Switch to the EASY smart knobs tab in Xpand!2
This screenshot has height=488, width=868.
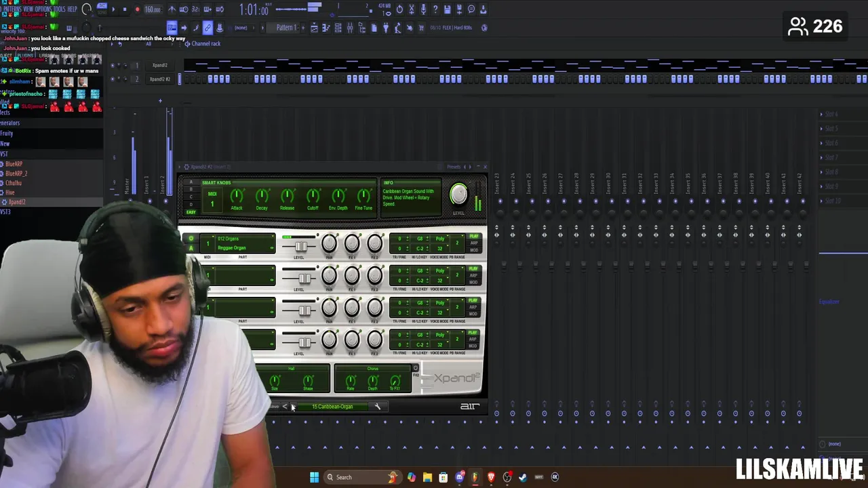(x=191, y=212)
